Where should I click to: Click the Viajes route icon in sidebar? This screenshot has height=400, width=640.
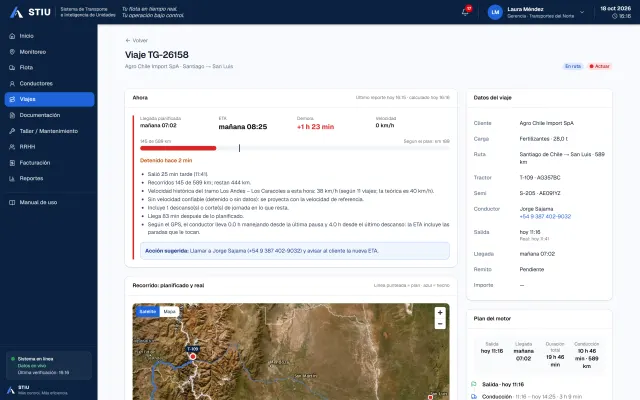click(x=12, y=99)
